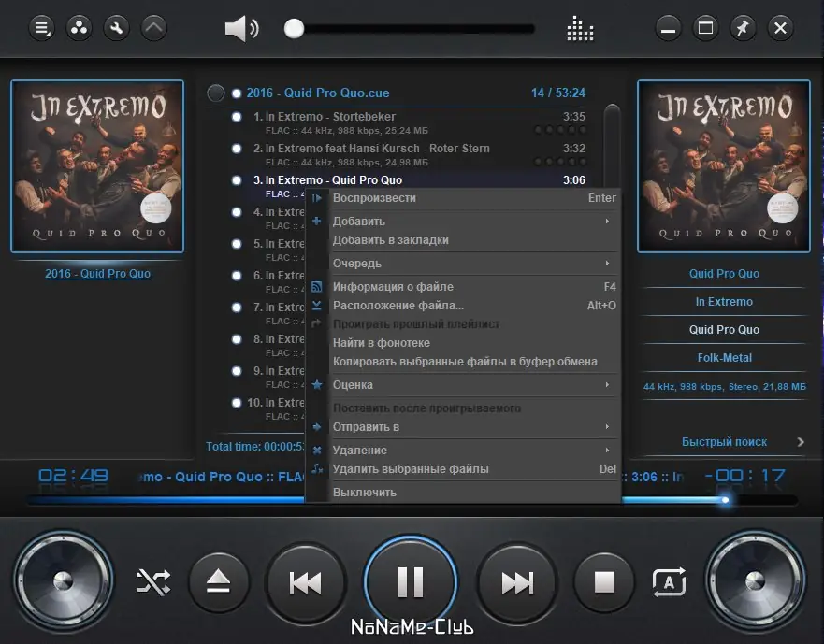
Task: Open the main menu list icon
Action: [x=41, y=27]
